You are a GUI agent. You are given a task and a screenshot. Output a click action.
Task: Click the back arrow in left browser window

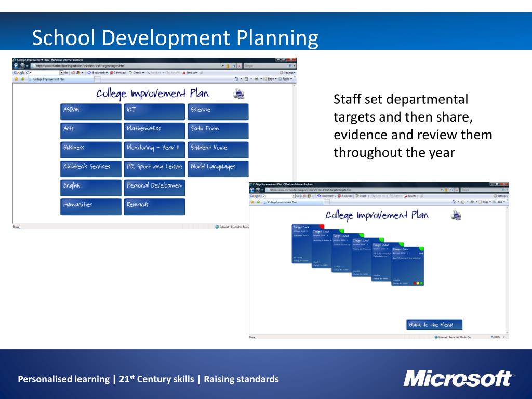click(x=16, y=65)
